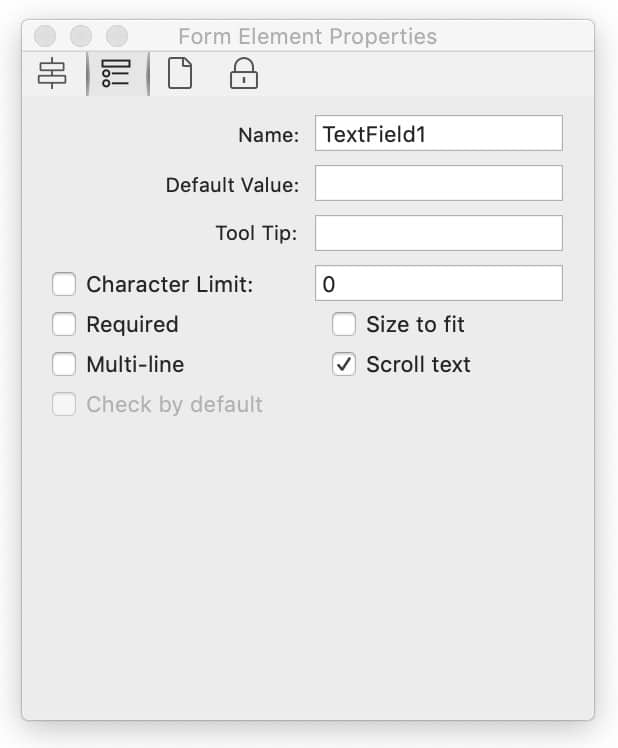Click the Default Value label
This screenshot has height=748, width=618.
[232, 185]
